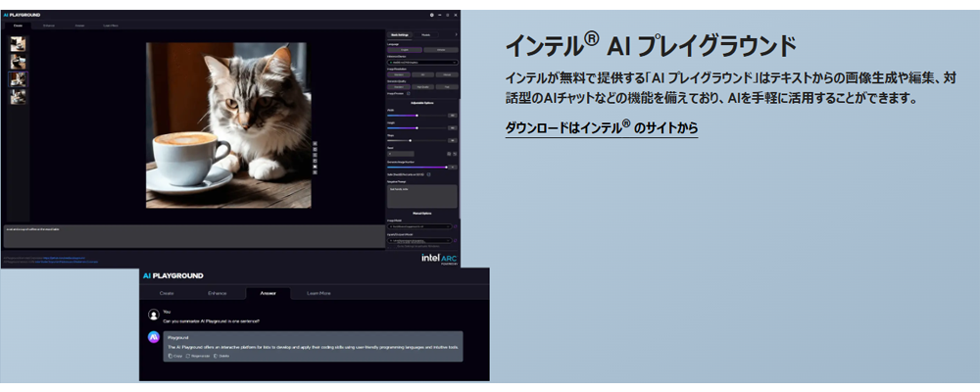
Task: Click the Height value box
Action: (453, 128)
